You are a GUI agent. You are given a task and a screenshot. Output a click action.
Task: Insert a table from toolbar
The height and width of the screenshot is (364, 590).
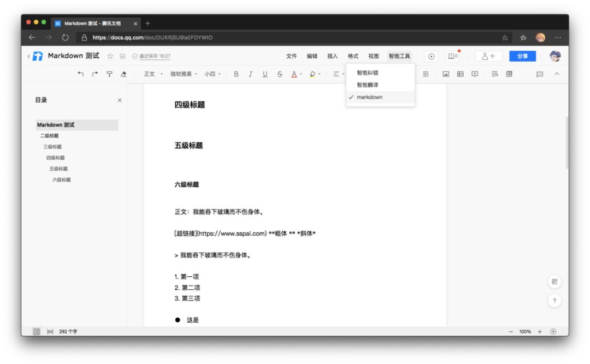(460, 74)
